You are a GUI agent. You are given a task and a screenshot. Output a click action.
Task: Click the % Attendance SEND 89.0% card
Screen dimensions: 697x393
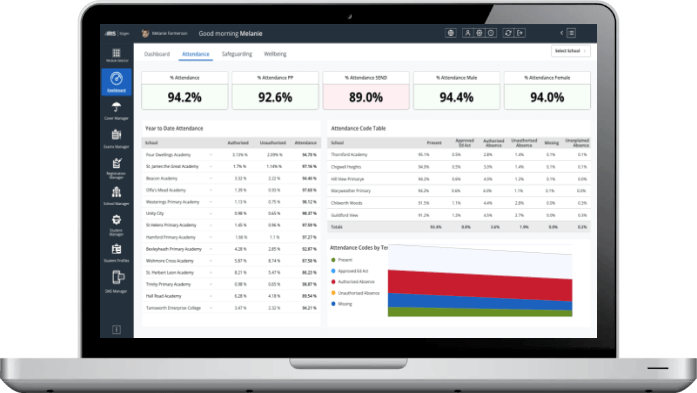(366, 90)
